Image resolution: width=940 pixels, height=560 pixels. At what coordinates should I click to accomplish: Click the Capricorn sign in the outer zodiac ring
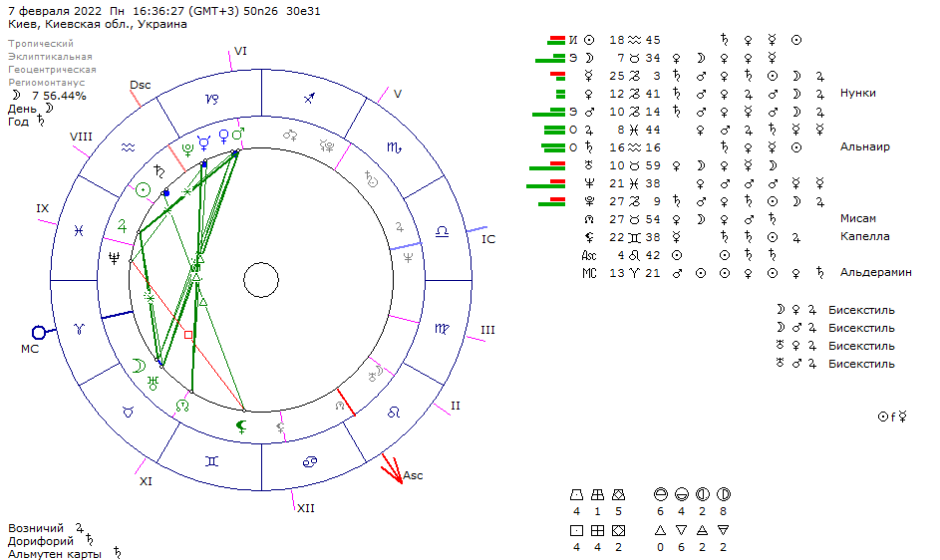[211, 99]
